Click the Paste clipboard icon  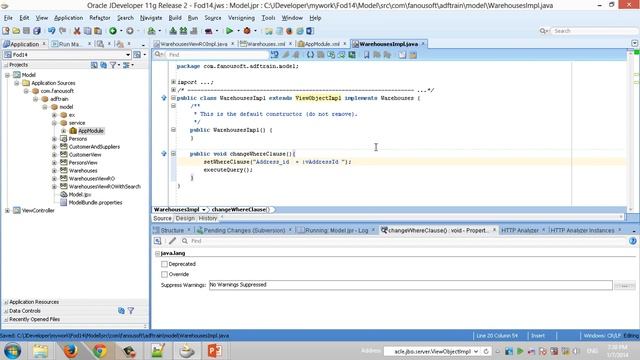click(98, 31)
